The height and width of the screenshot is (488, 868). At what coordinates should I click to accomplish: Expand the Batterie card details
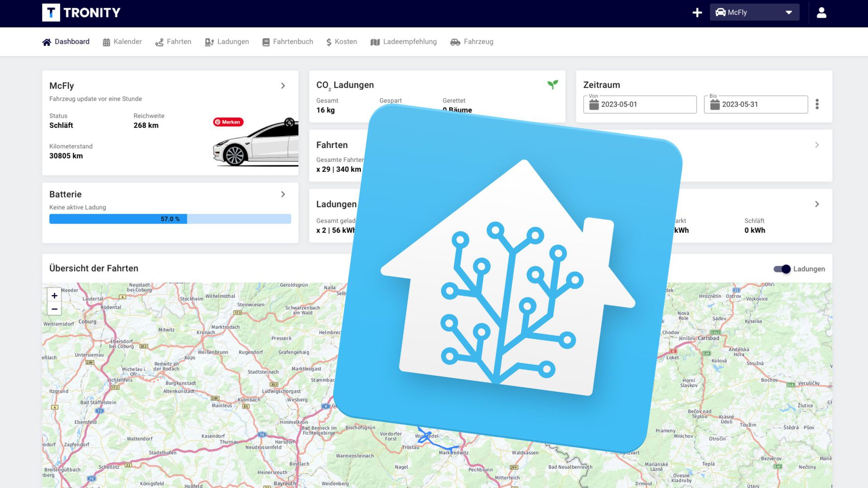(x=283, y=194)
